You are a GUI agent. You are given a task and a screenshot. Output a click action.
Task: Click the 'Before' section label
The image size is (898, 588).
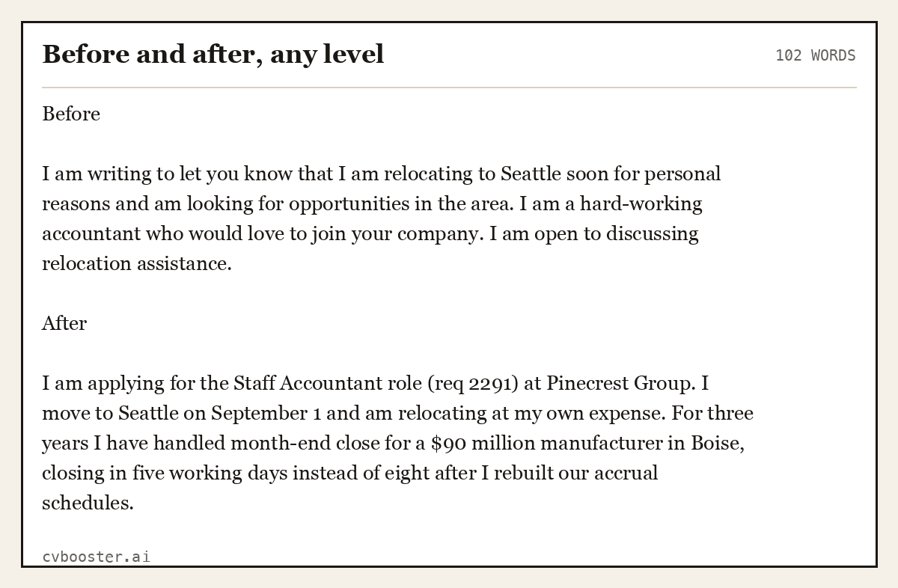click(71, 114)
